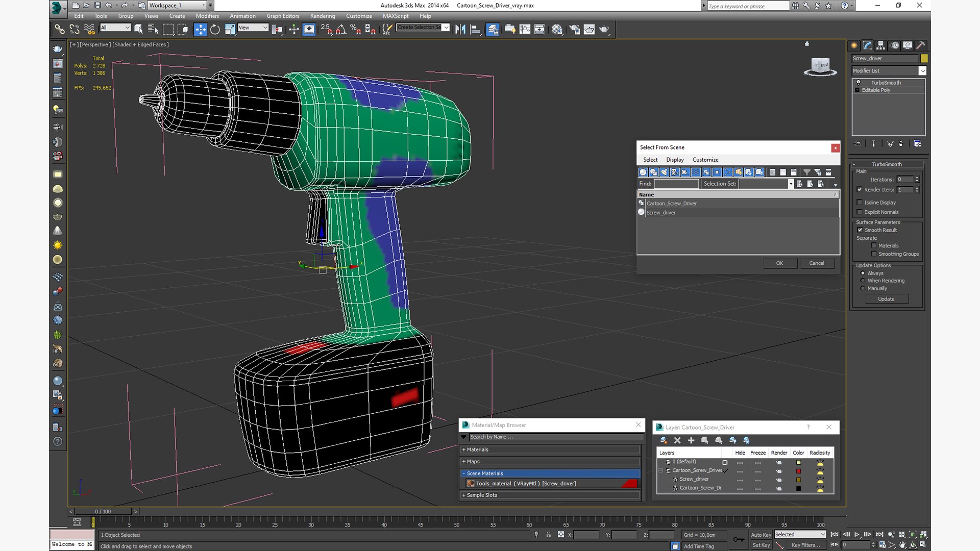The image size is (980, 551).
Task: Click Add Selected Objects plus icon in Layer dialog
Action: [691, 440]
